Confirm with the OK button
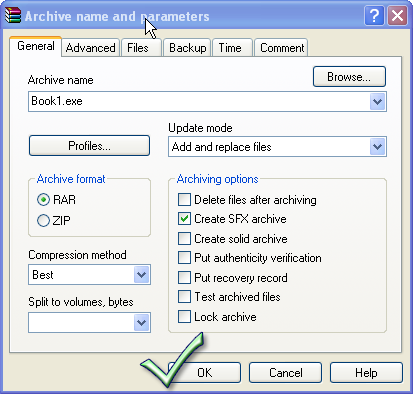The width and height of the screenshot is (413, 394). tap(204, 372)
